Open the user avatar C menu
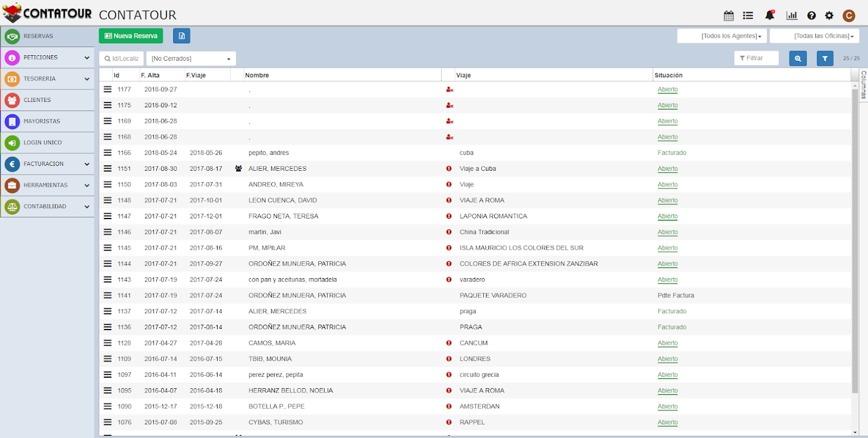The image size is (868, 438). pyautogui.click(x=849, y=16)
